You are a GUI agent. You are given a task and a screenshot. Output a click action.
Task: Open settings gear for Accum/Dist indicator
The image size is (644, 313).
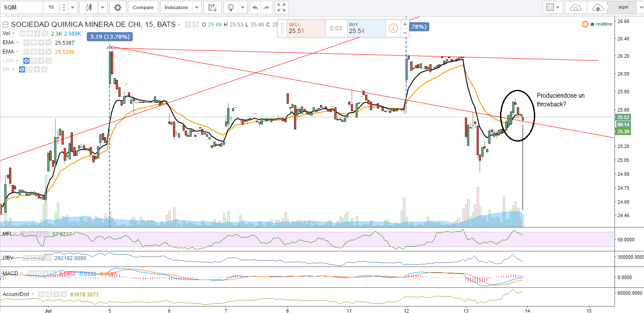click(x=49, y=294)
